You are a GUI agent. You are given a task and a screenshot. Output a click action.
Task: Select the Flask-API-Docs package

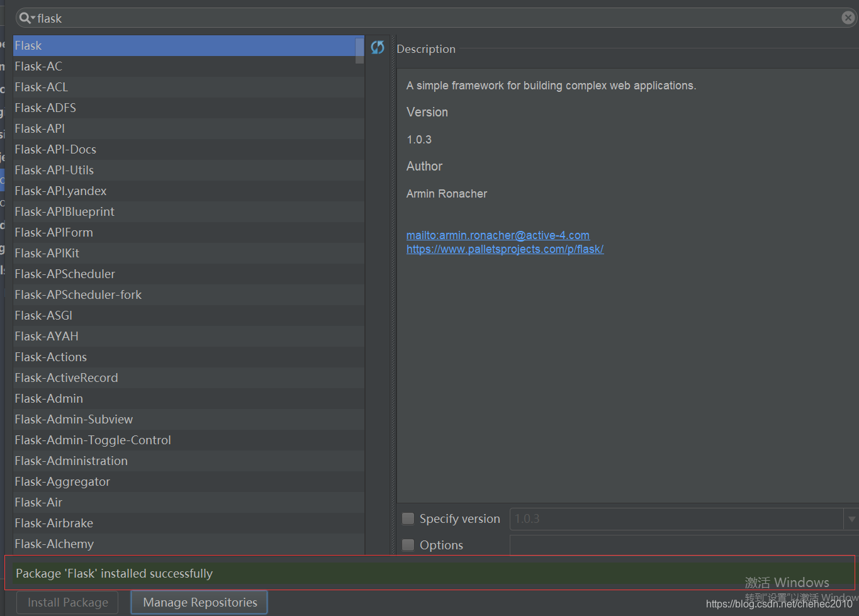click(188, 149)
